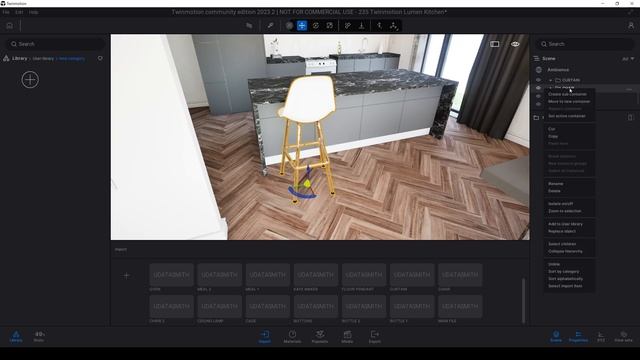The height and width of the screenshot is (360, 640).
Task: Choose Isolate on/off
Action: (560, 204)
